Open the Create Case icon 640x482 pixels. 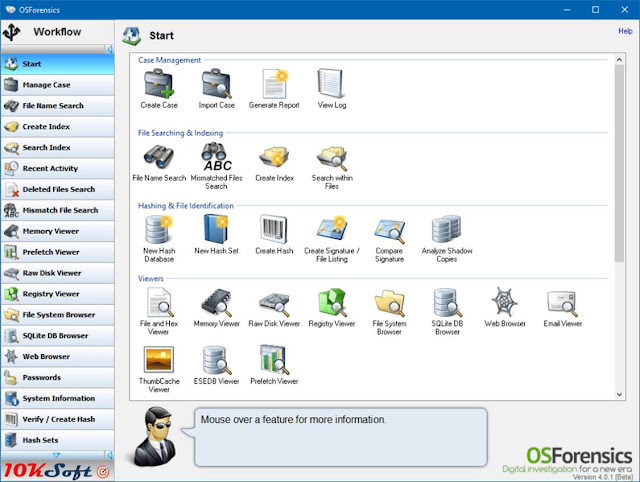(159, 84)
